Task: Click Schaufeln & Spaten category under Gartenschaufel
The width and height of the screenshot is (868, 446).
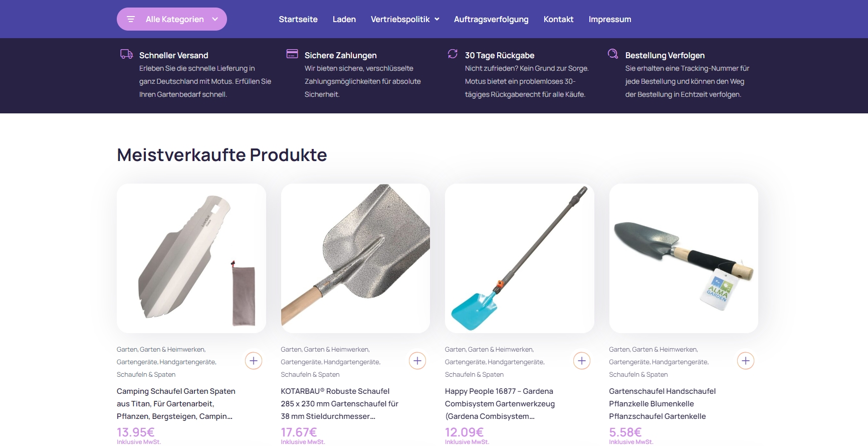Action: click(638, 374)
